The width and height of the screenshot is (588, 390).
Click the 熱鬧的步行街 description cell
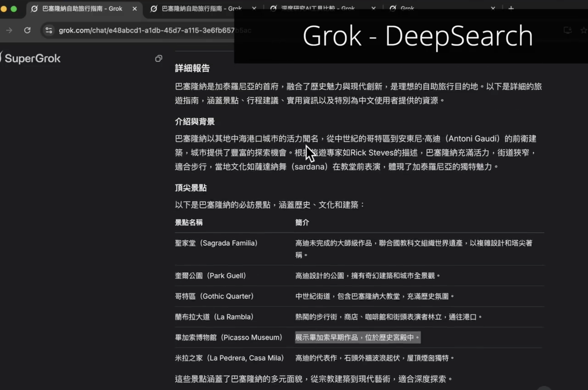click(388, 317)
